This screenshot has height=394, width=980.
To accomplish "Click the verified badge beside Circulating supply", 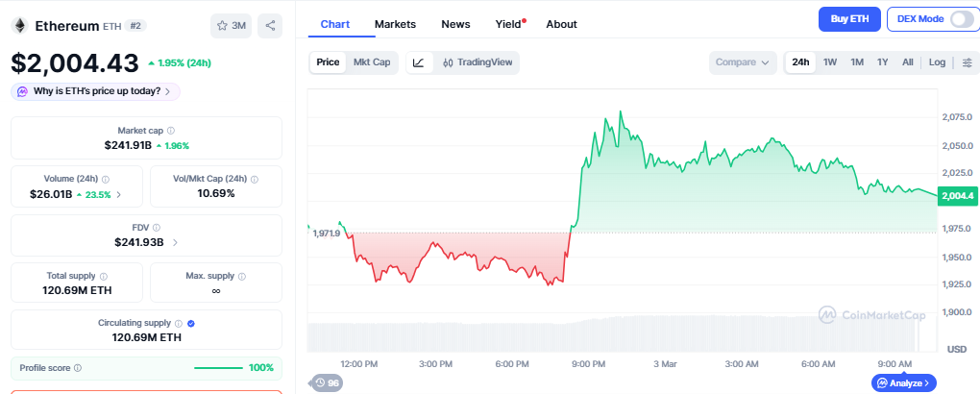I will 191,323.
